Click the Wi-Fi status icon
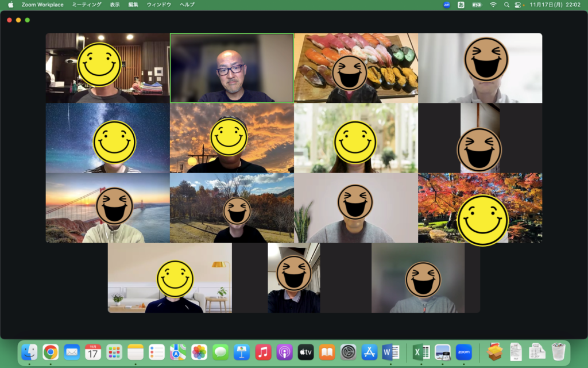 click(493, 5)
